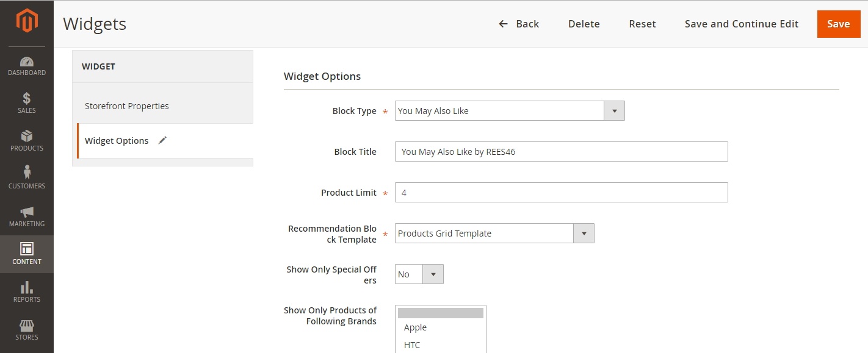This screenshot has height=353, width=868.
Task: Click the pencil edit icon beside Widget Options
Action: pos(162,140)
